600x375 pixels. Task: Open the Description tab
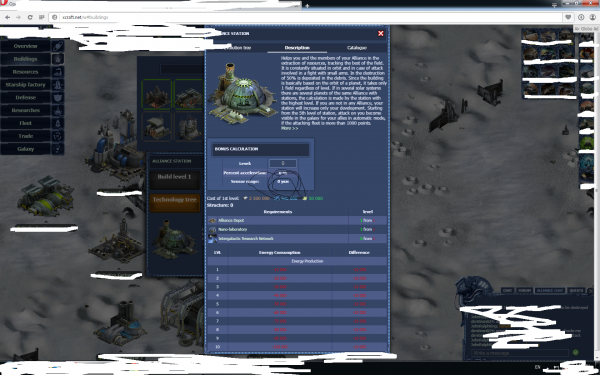click(x=297, y=48)
